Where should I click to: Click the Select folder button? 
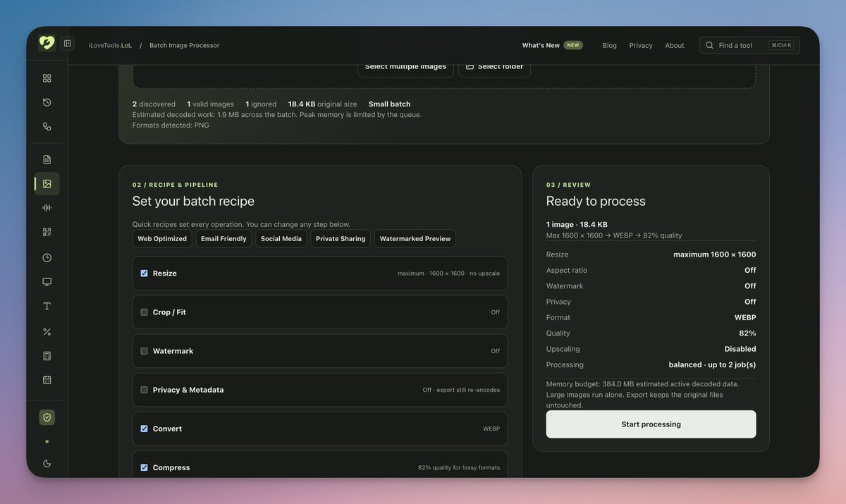pyautogui.click(x=494, y=68)
